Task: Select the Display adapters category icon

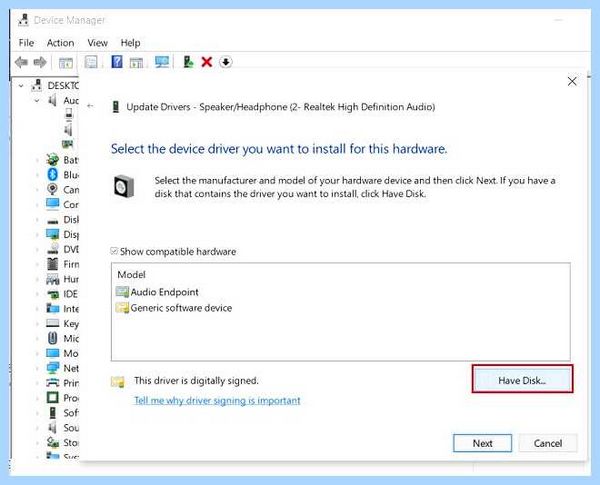Action: tap(52, 234)
